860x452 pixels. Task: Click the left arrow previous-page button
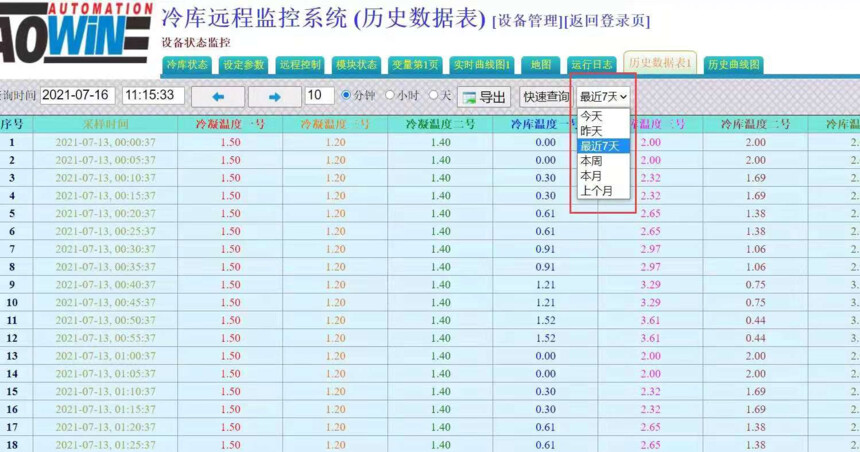[x=218, y=97]
